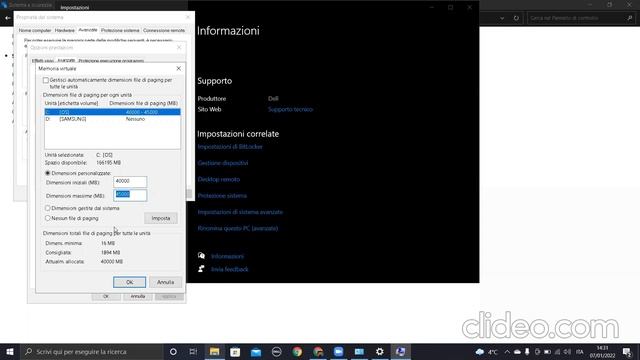
Task: Enable Gestisci automaticamente dimensioni file di paging
Action: coord(46,80)
